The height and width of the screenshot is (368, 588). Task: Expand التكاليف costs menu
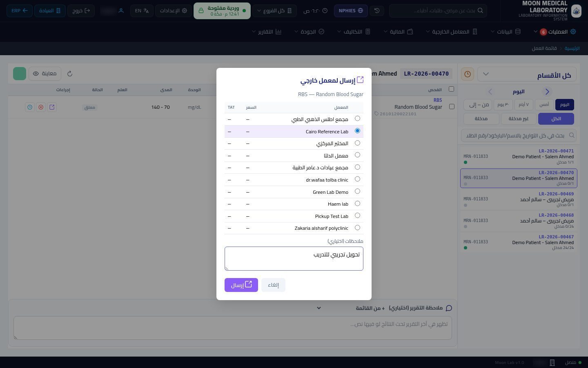point(354,31)
